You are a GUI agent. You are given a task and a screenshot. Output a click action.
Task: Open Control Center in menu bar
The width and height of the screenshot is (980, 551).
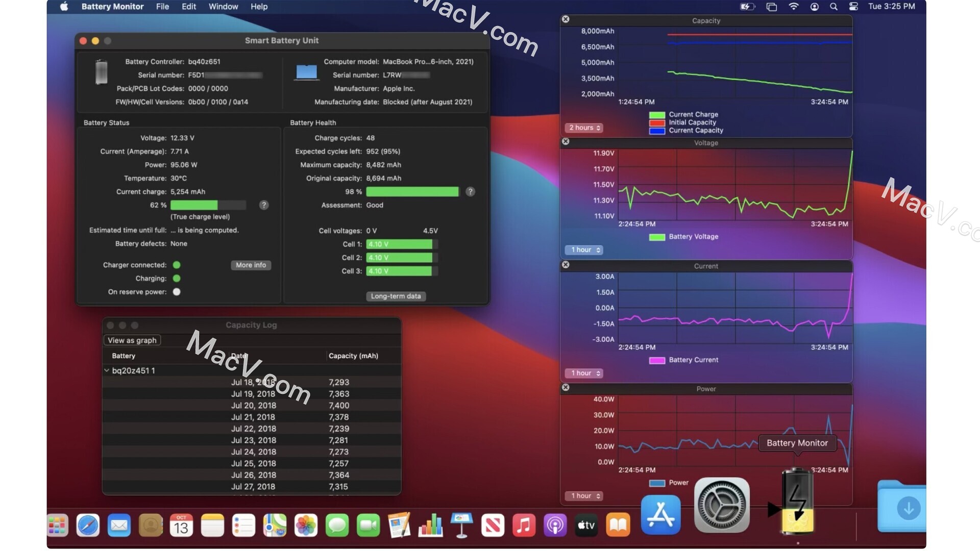[x=853, y=7]
